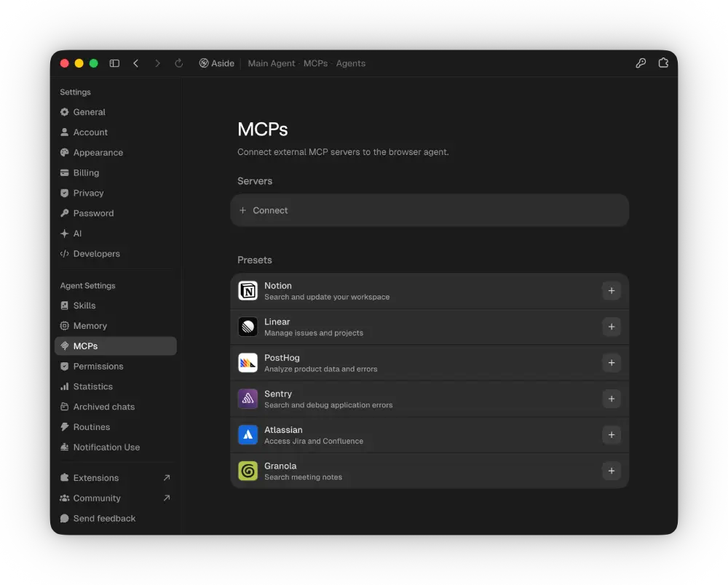Add the Linear preset with plus button
728x585 pixels.
612,327
